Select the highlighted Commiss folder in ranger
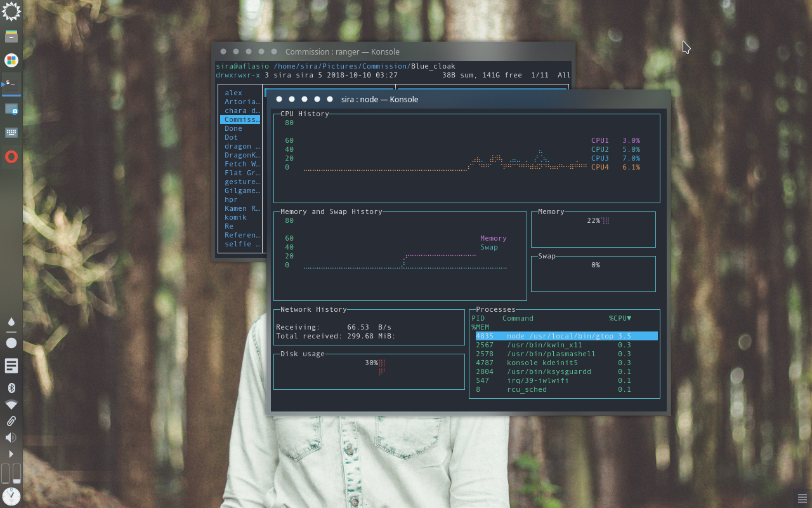Viewport: 812px width, 508px height. [240, 119]
